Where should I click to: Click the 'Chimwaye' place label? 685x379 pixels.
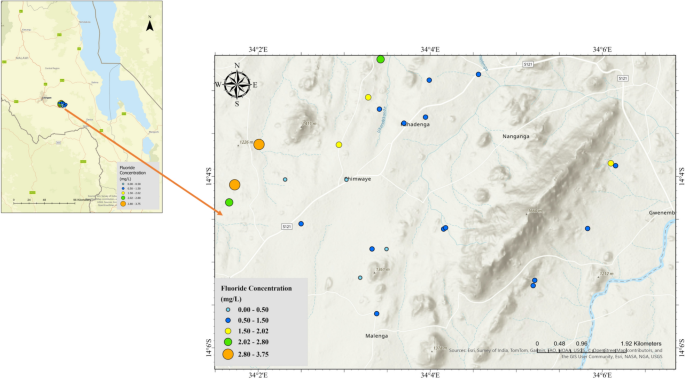click(x=357, y=179)
